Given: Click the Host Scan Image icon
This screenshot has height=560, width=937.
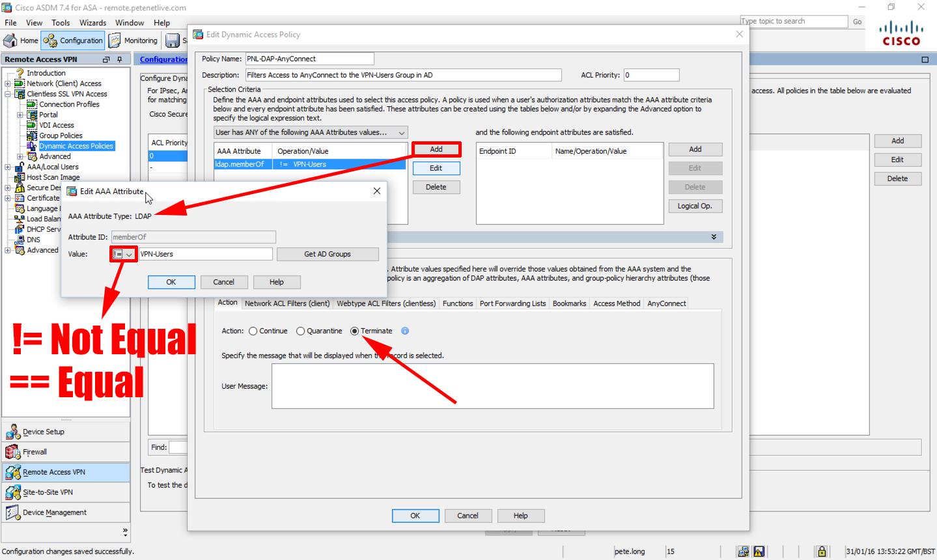Looking at the screenshot, I should tap(20, 177).
